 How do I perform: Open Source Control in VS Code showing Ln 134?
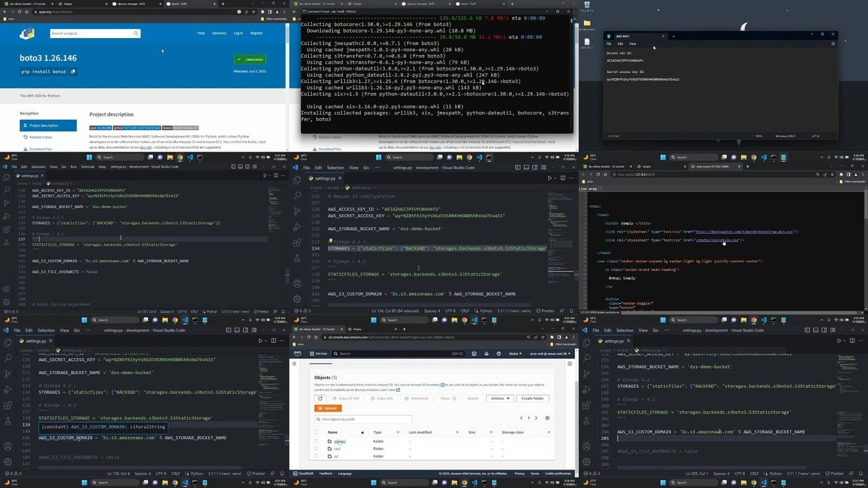(297, 211)
